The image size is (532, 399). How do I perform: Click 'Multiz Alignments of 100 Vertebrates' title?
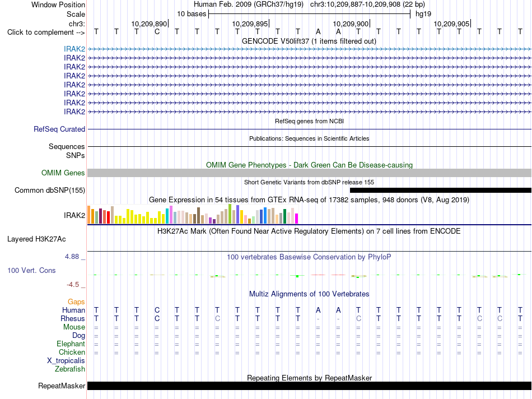[x=309, y=294]
